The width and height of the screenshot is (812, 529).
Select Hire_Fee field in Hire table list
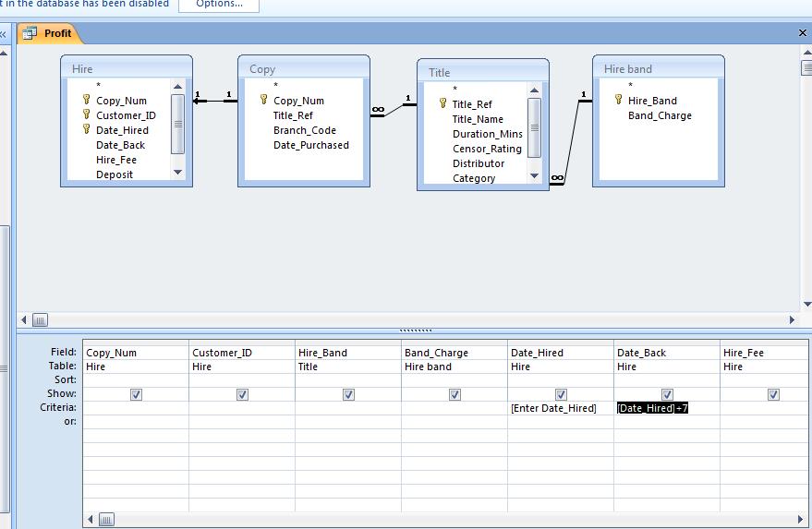pos(116,160)
